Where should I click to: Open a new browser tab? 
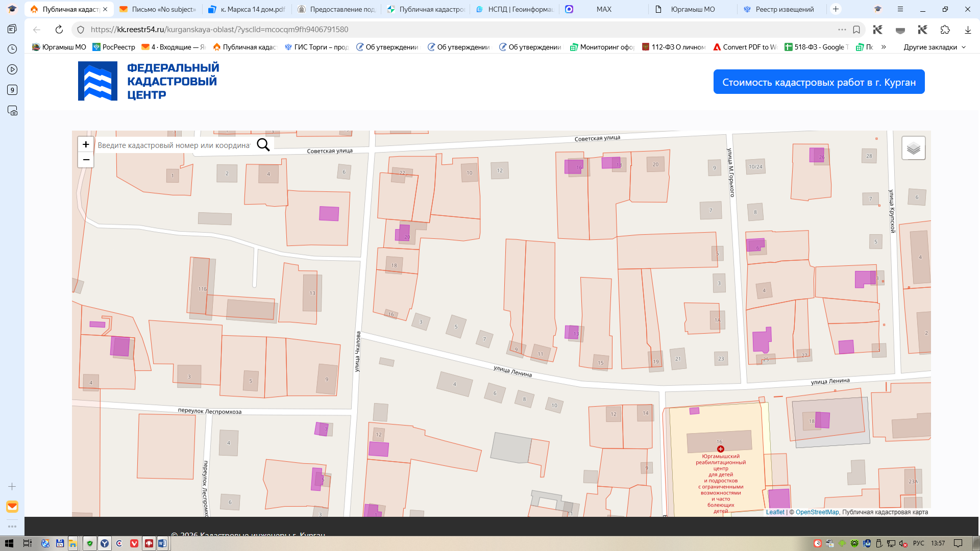click(x=836, y=9)
